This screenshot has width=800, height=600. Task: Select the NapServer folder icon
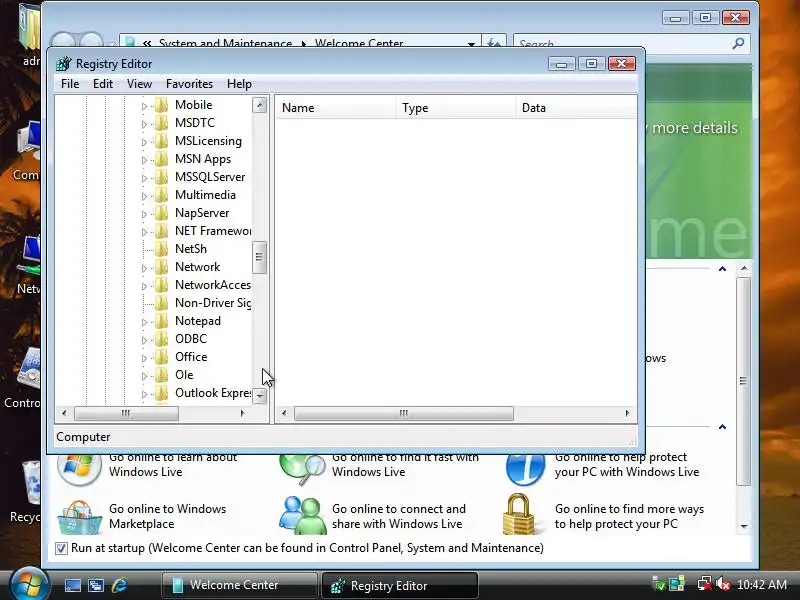point(161,213)
